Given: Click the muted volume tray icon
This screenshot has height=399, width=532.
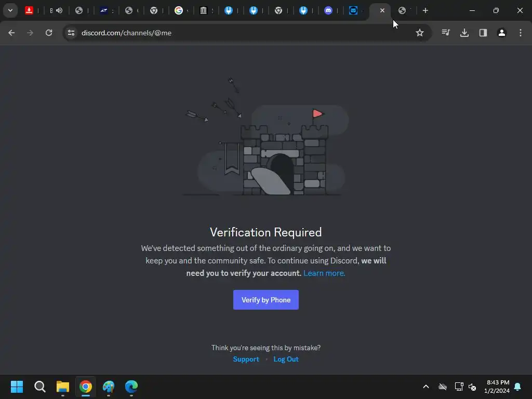Looking at the screenshot, I should tap(472, 387).
